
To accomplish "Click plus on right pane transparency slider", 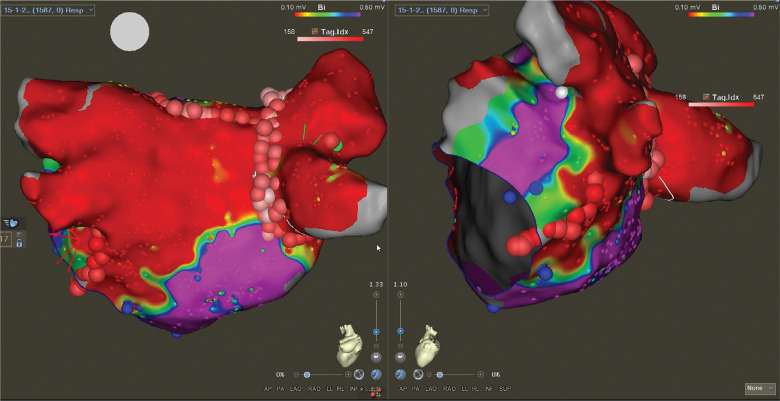I will click(x=481, y=374).
